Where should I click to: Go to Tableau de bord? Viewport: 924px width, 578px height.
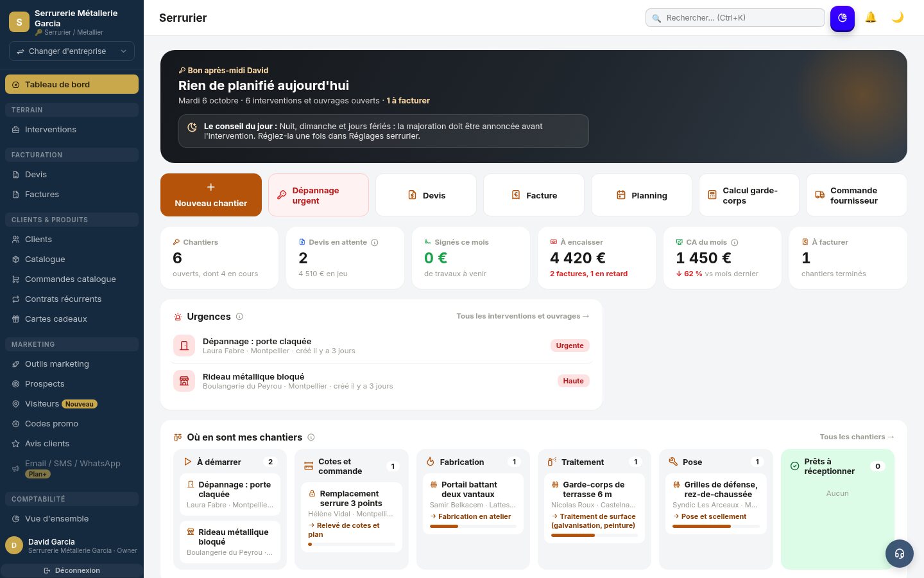72,84
